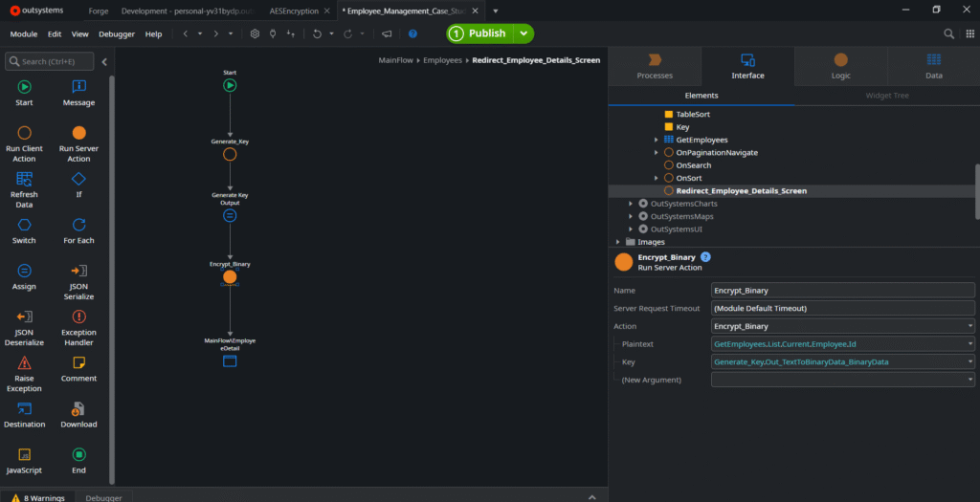Open the Edit menu
This screenshot has width=980, height=502.
55,34
